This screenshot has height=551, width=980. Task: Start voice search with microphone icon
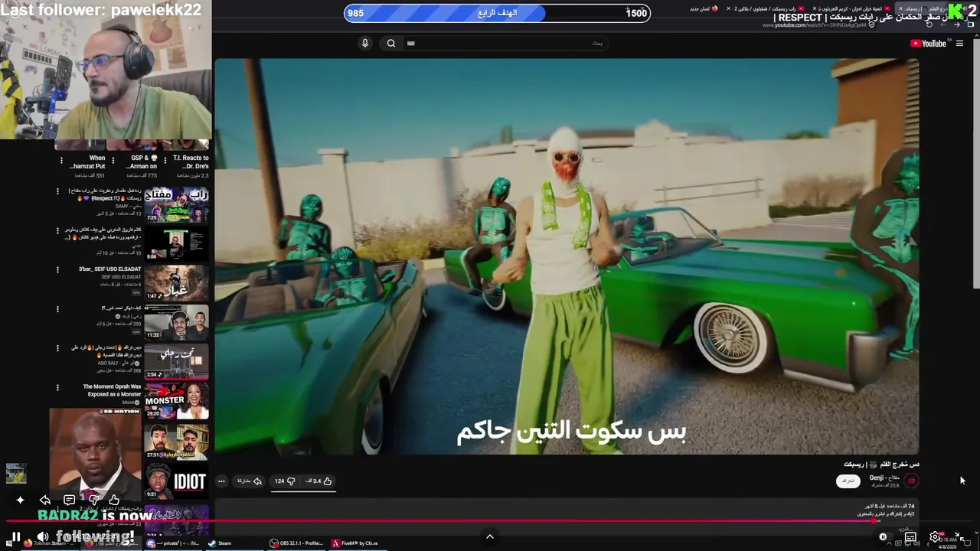(365, 44)
